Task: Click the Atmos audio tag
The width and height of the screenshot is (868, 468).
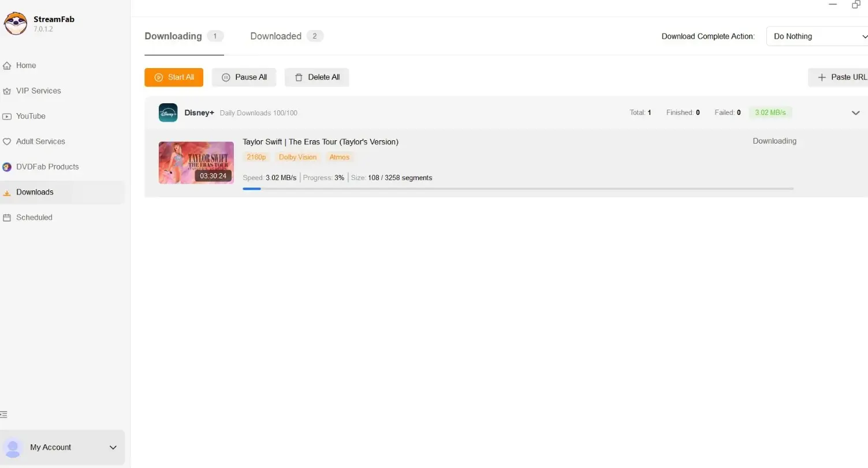Action: pos(340,157)
